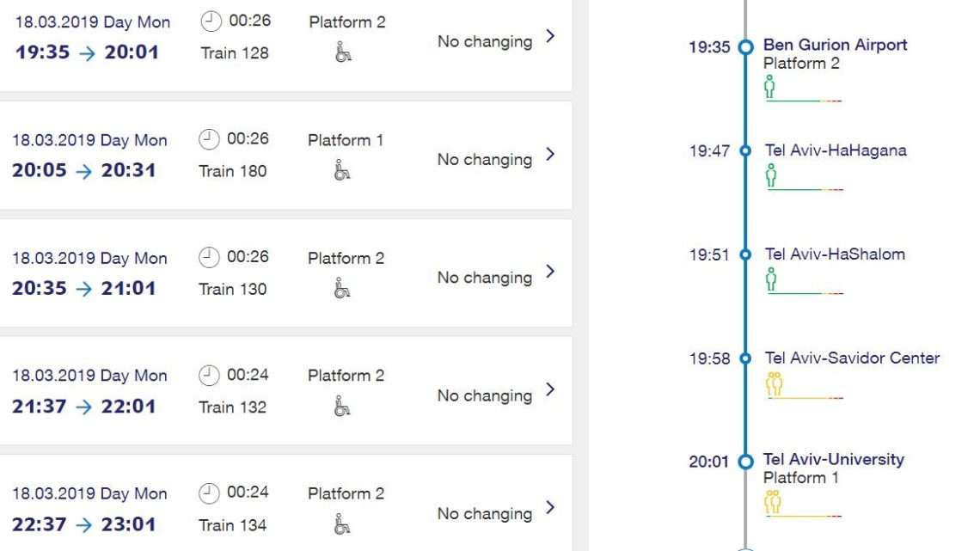Open Ben Gurion Airport station name

pos(835,45)
